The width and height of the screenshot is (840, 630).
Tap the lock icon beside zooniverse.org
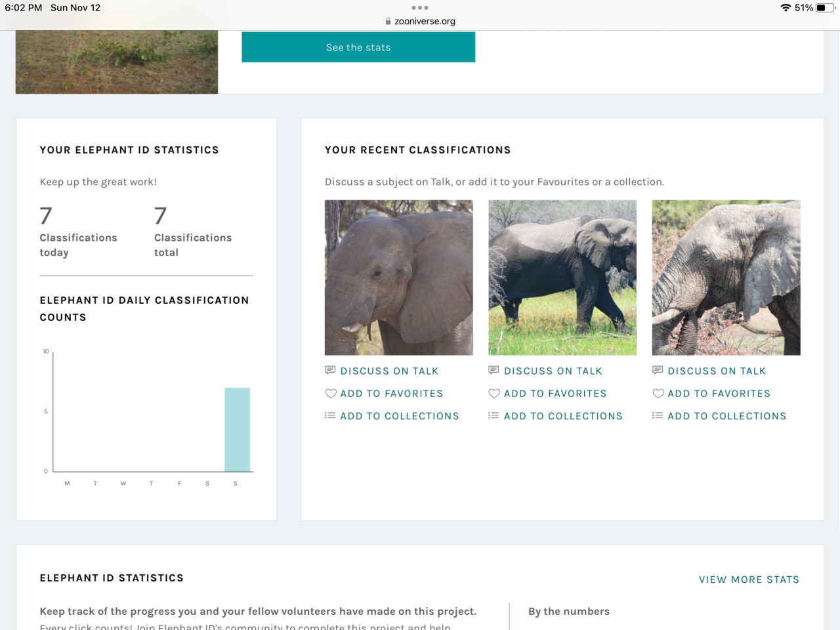(x=388, y=21)
